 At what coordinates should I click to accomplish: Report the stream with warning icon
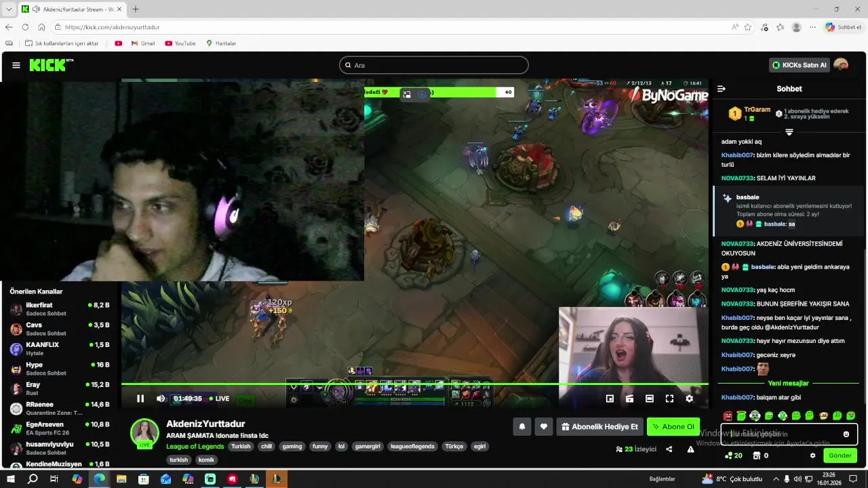(690, 449)
